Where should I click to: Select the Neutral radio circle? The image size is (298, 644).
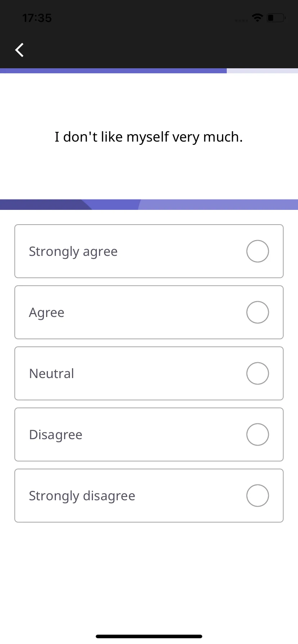[x=258, y=373]
